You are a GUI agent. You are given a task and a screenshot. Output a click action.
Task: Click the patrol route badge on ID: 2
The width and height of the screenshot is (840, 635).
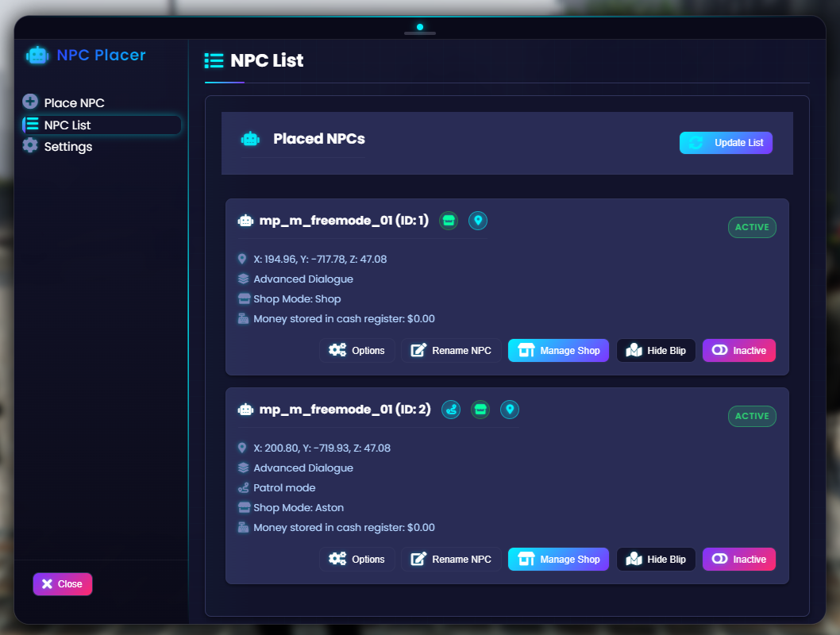451,410
